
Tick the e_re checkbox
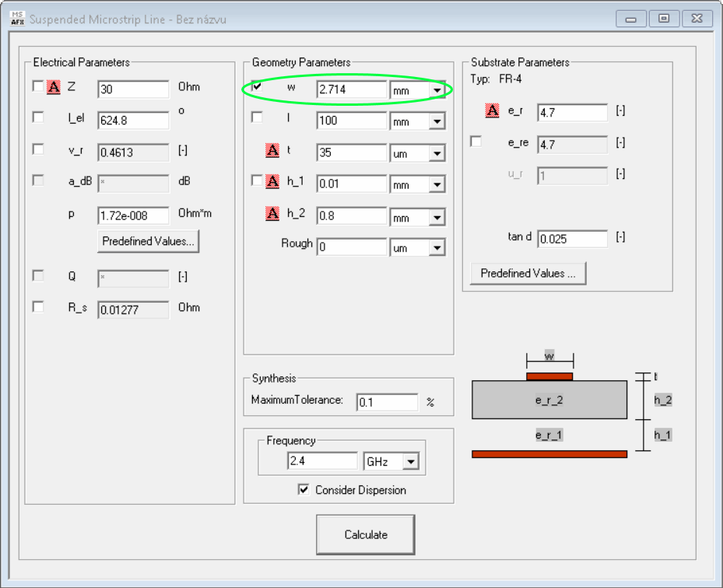[476, 142]
